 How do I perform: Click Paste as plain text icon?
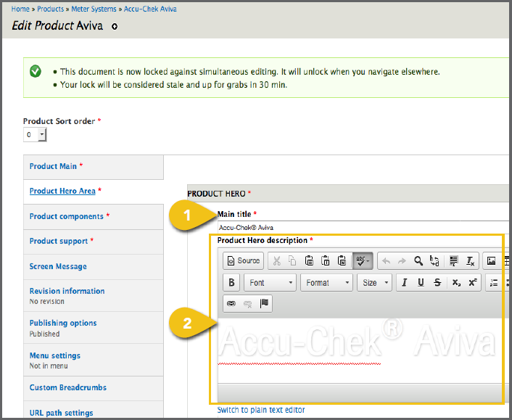(326, 260)
